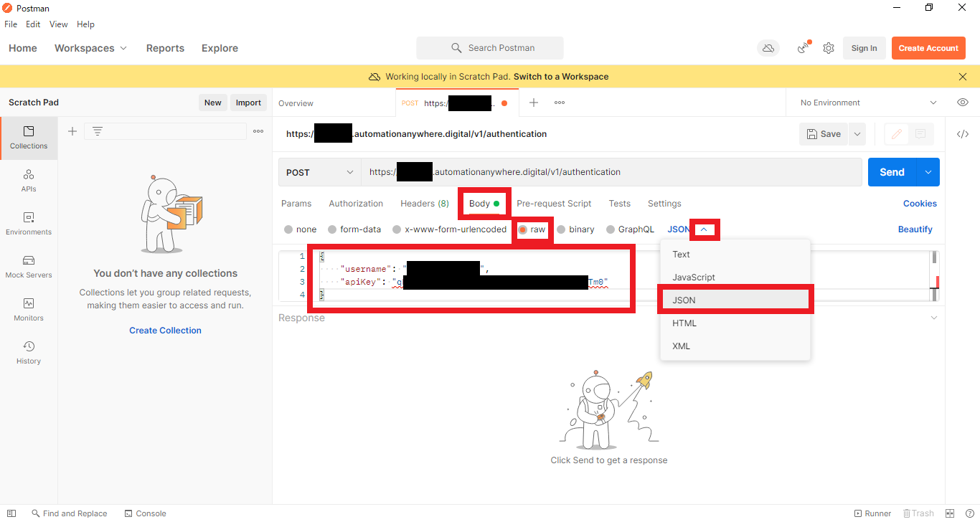Open the Save button dropdown arrow

(x=857, y=134)
